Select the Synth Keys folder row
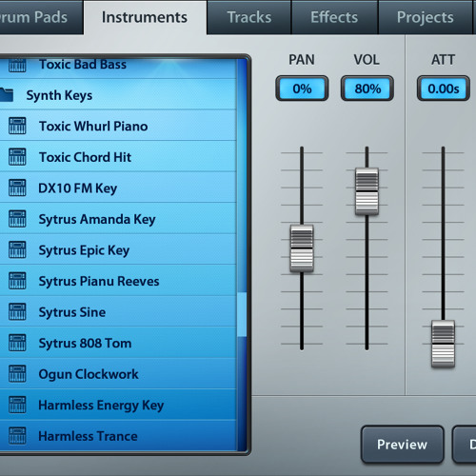The image size is (476, 476). pos(118,94)
